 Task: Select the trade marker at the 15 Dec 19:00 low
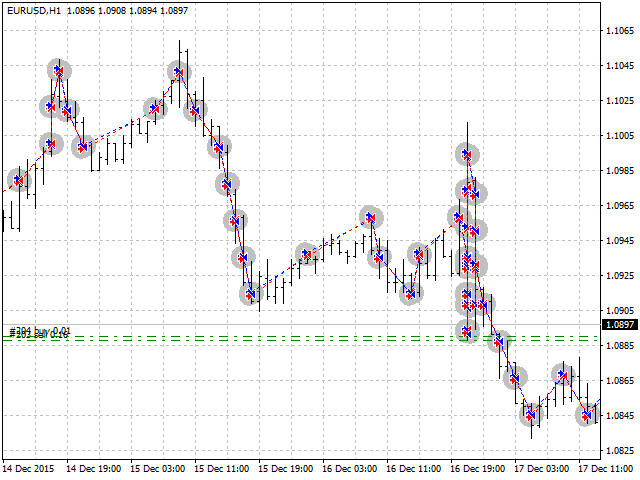pos(251,293)
